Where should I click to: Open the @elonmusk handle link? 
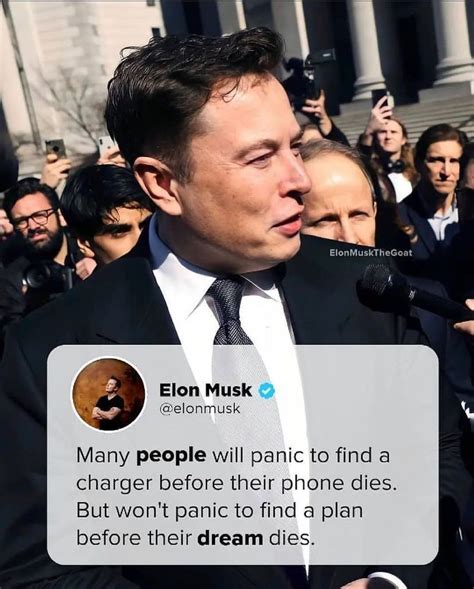[x=199, y=409]
